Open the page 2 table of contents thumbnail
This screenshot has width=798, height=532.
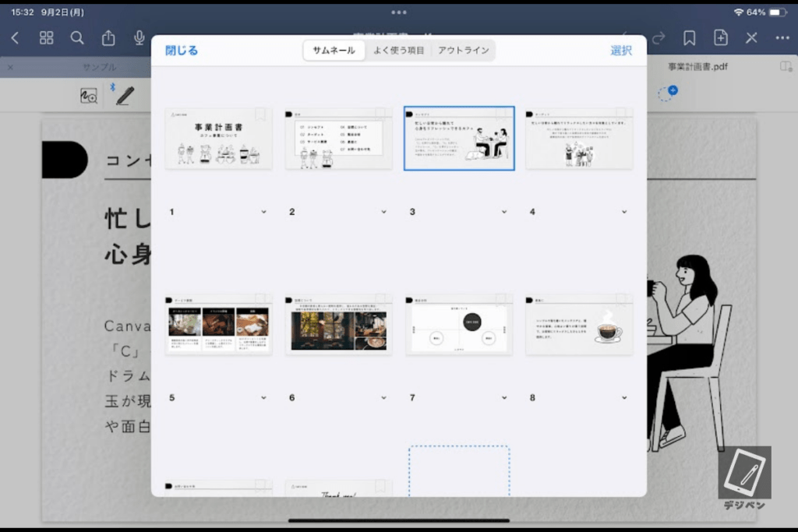coord(338,139)
